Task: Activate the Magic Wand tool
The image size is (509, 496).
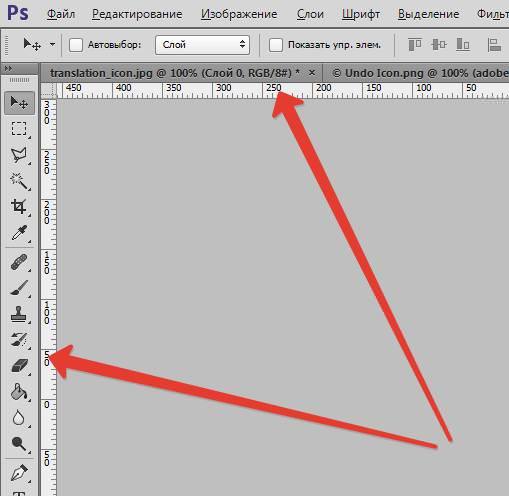Action: point(19,181)
